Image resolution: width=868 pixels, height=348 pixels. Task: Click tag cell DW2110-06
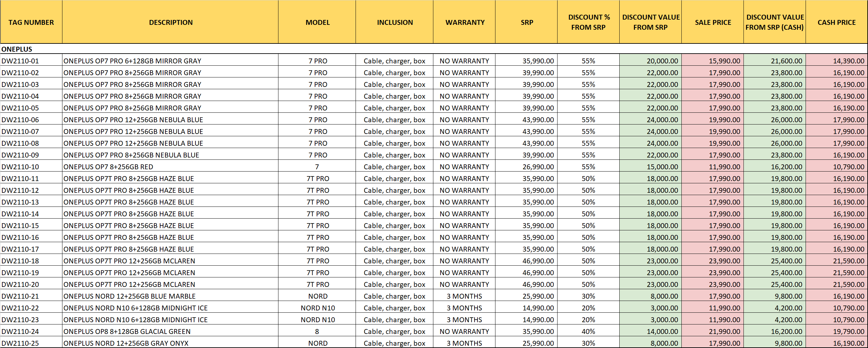(31, 120)
